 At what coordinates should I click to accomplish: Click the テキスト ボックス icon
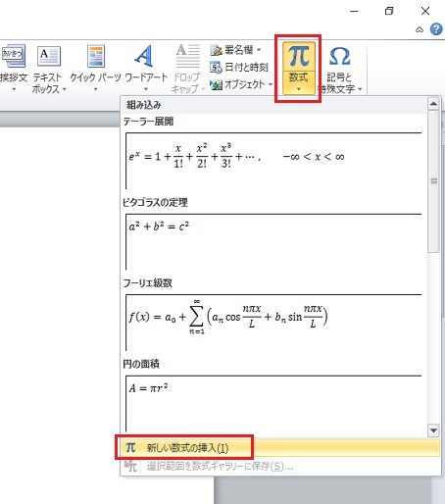click(x=49, y=56)
